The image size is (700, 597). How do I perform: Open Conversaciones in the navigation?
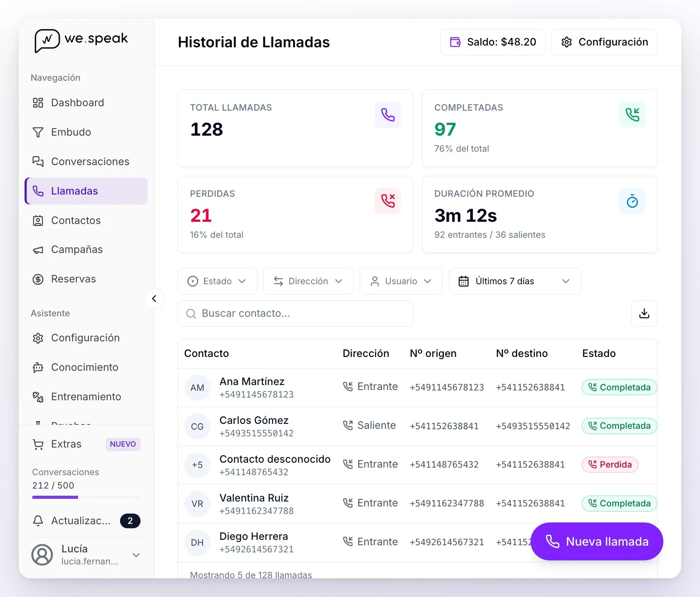[86, 162]
